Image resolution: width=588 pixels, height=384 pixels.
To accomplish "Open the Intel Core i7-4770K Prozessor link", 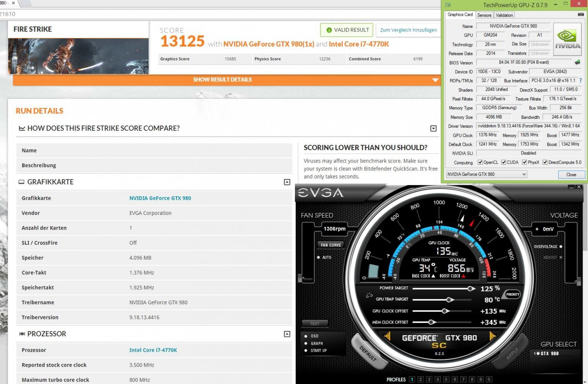I will [153, 350].
